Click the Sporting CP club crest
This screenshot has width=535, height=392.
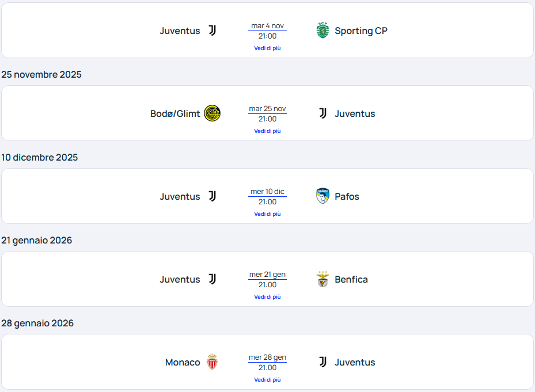[x=322, y=31]
